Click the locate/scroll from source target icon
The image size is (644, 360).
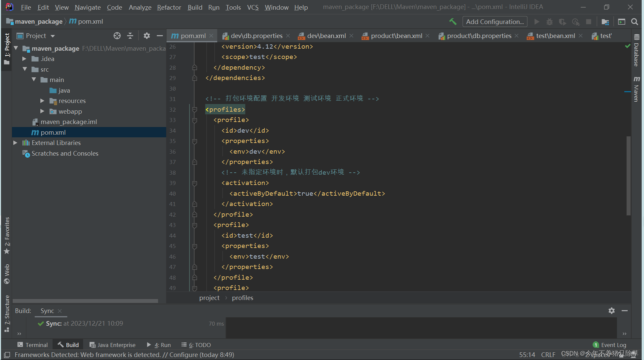click(x=117, y=36)
